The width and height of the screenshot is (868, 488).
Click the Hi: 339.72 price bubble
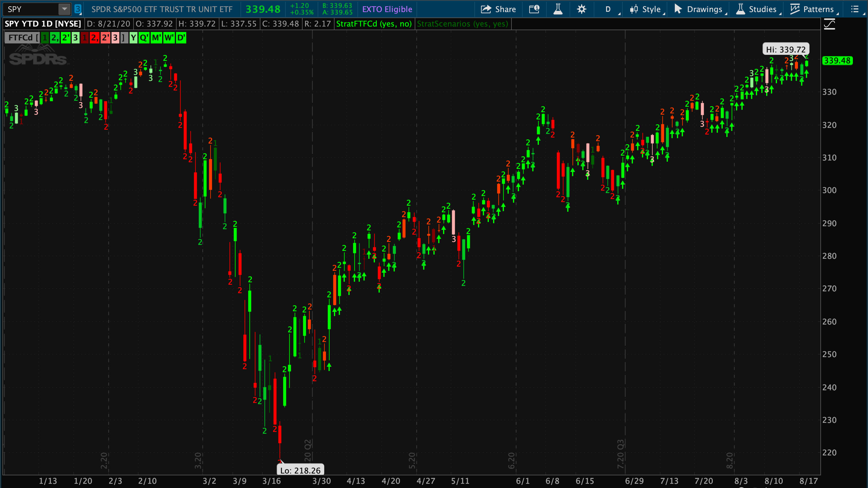coord(786,49)
